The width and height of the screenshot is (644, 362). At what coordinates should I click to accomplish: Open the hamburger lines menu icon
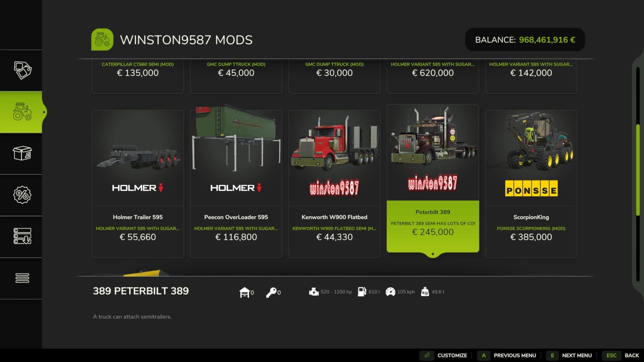coord(22,278)
